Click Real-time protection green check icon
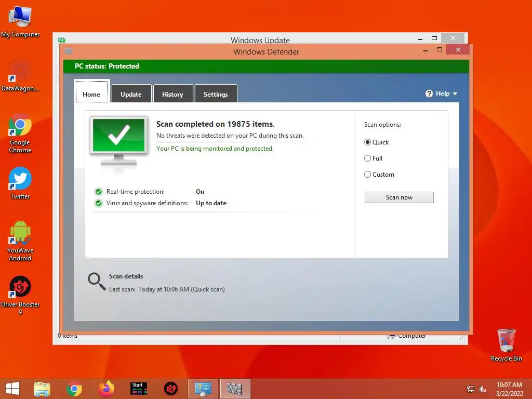 (98, 192)
